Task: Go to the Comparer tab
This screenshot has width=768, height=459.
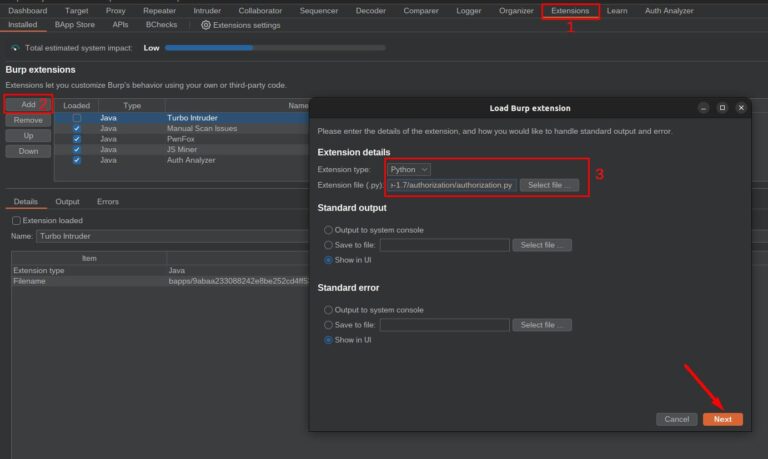Action: pyautogui.click(x=421, y=10)
